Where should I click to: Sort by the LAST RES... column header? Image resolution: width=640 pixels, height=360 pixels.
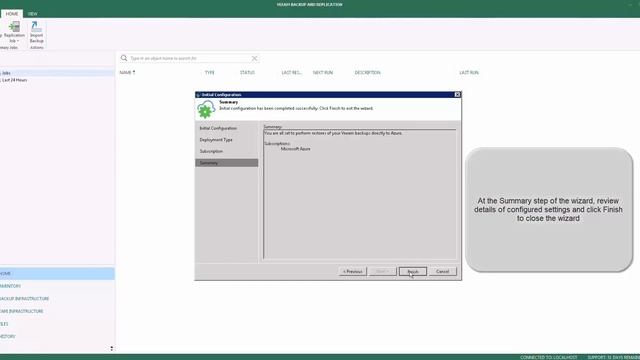(291, 73)
